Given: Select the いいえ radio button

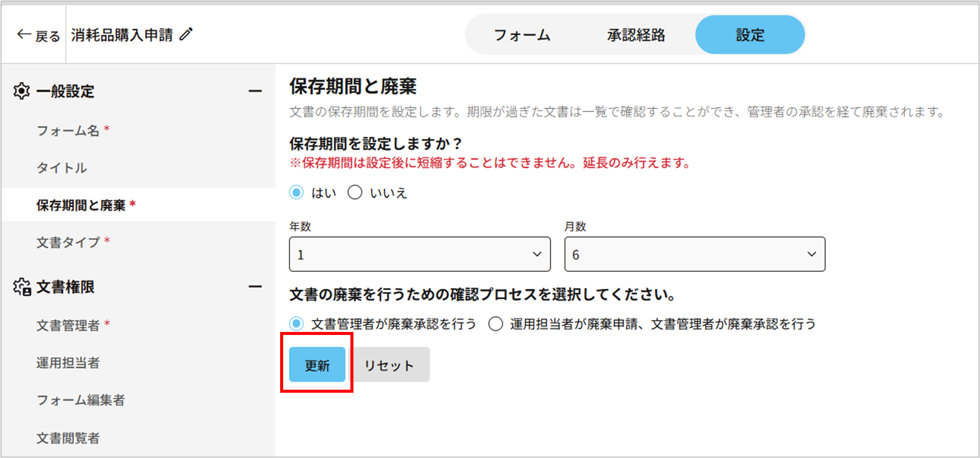Looking at the screenshot, I should pyautogui.click(x=355, y=193).
